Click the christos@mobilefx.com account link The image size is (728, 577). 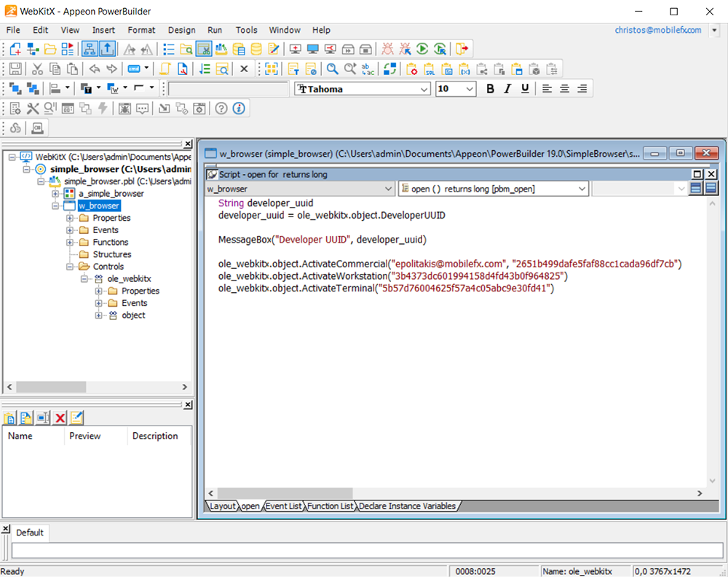pyautogui.click(x=658, y=30)
